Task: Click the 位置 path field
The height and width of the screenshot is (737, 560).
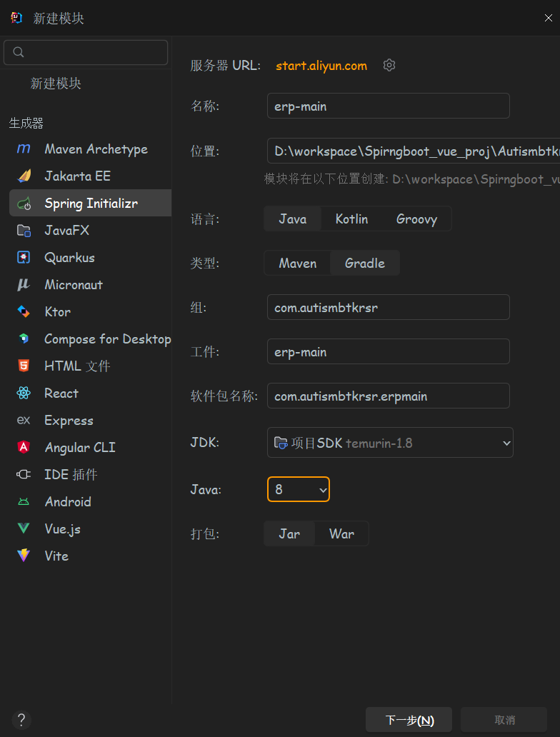Action: pos(414,151)
